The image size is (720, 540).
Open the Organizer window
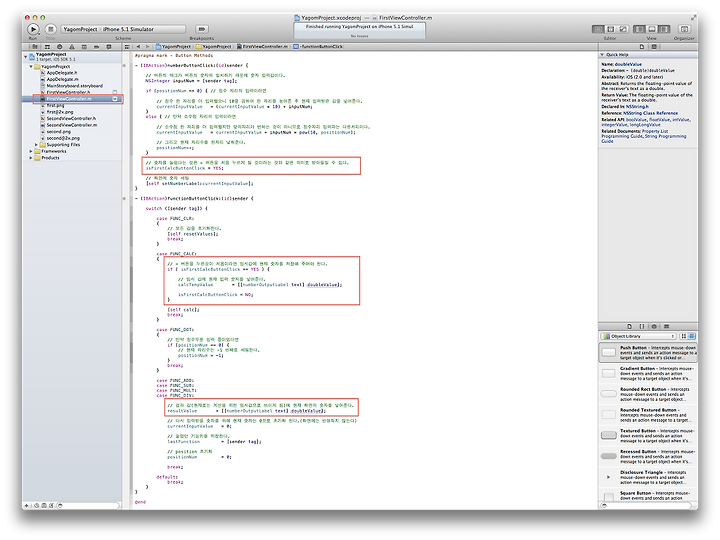[x=684, y=29]
